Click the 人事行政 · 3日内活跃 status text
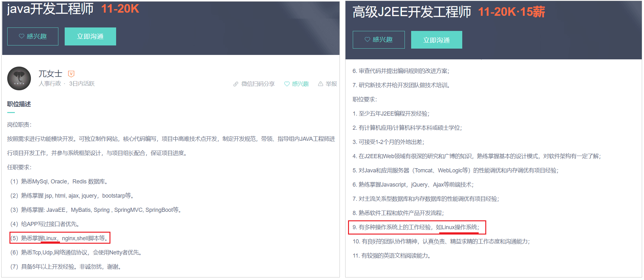 (67, 84)
